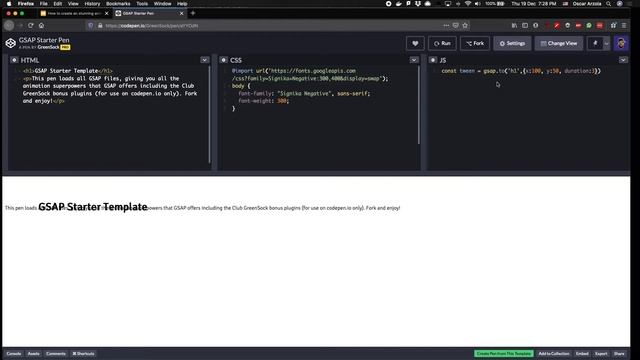Open the Help menu
The image size is (640, 360).
coord(182,4)
